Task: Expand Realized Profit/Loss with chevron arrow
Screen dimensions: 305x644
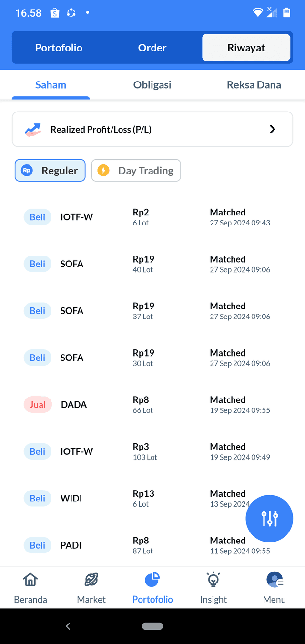Action: pos(273,129)
